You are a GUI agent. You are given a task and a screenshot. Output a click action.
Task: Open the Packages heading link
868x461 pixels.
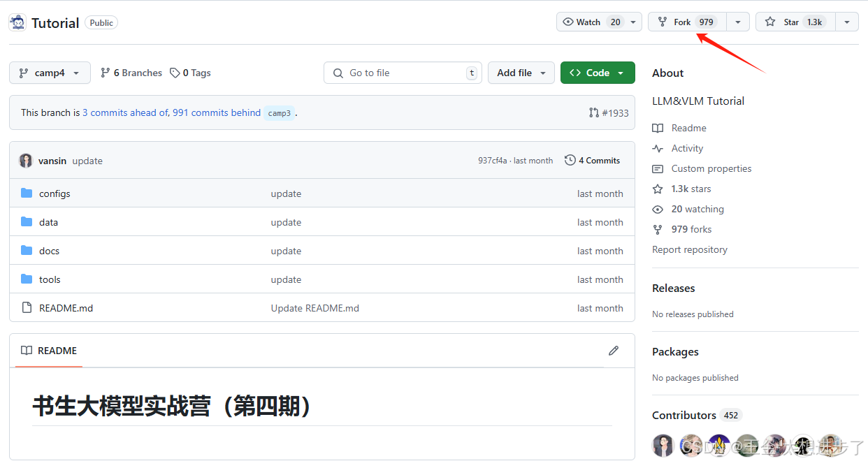pyautogui.click(x=675, y=351)
